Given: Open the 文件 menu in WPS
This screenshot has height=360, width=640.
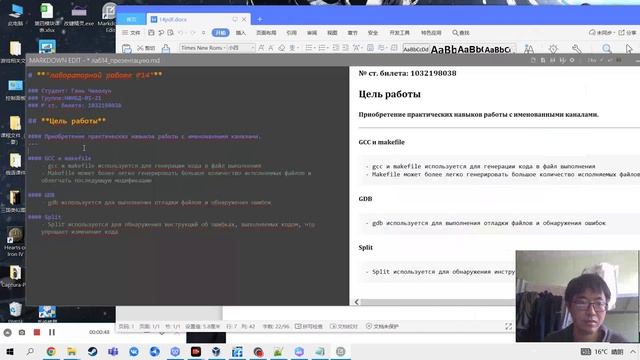Looking at the screenshot, I should tap(131, 33).
